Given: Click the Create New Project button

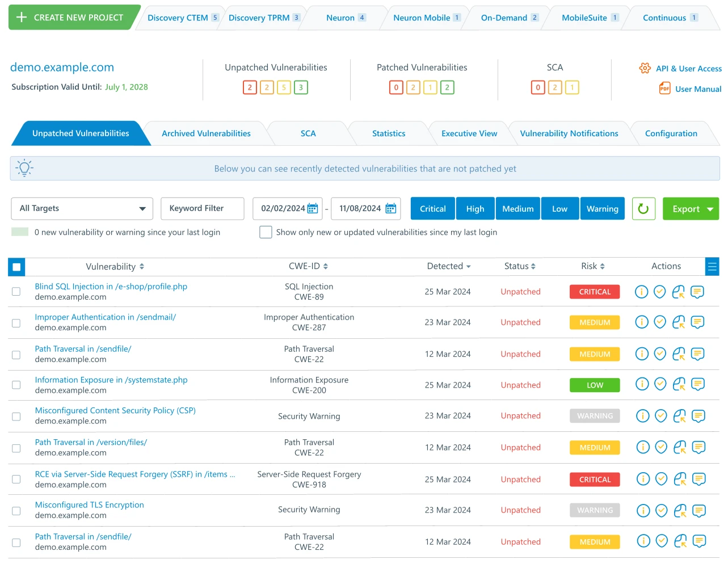Looking at the screenshot, I should point(70,18).
